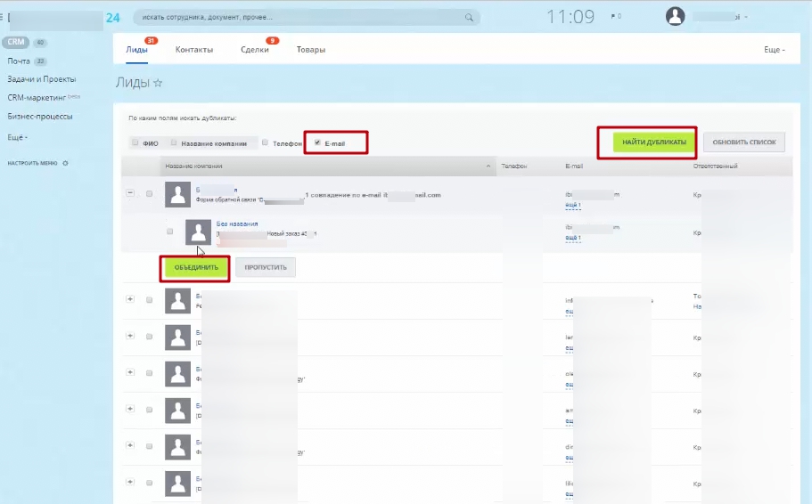The width and height of the screenshot is (812, 504).
Task: Uncheck the E-mail duplicate field checkbox
Action: [317, 142]
